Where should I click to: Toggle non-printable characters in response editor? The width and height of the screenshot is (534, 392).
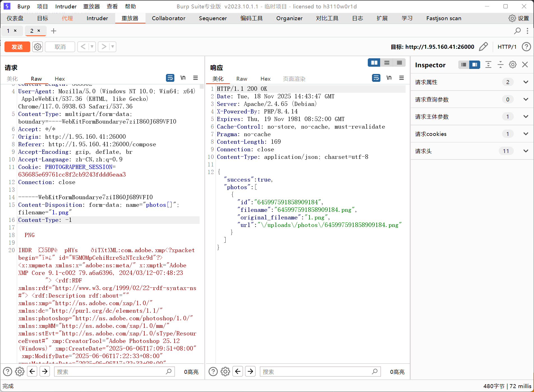389,78
